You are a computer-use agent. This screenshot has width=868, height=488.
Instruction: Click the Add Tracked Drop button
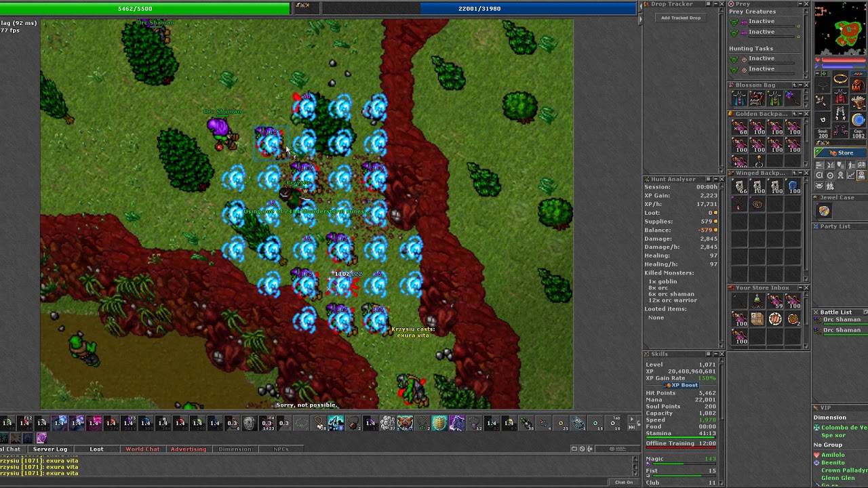click(x=681, y=18)
